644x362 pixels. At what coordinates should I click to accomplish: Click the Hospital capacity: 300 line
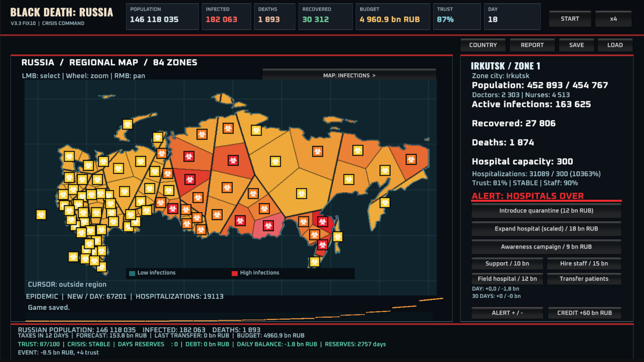[x=522, y=162]
